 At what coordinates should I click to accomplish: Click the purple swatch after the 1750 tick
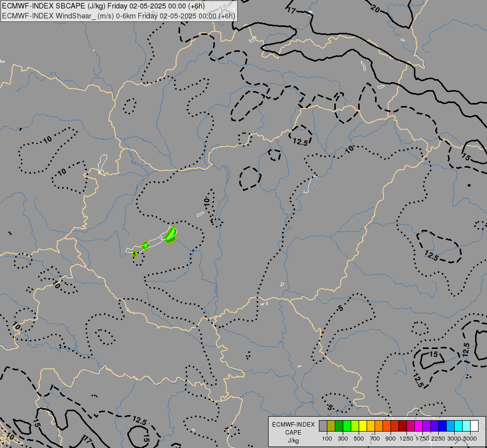coord(427,426)
